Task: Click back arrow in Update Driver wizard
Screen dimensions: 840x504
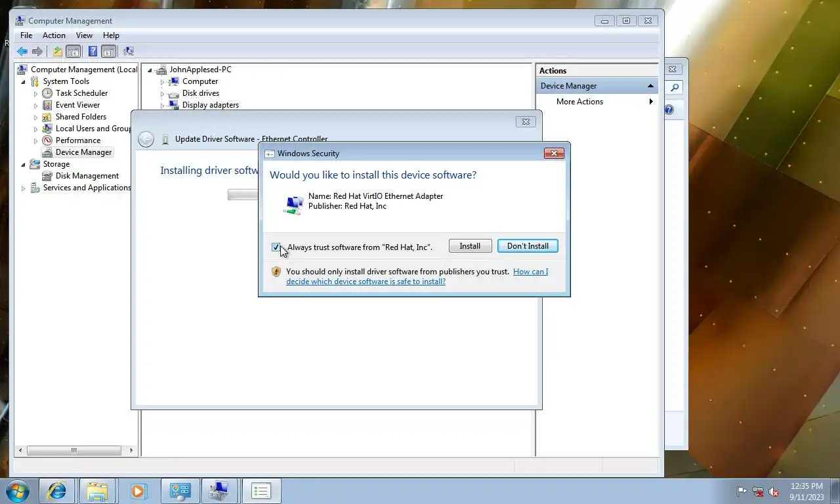Action: (x=146, y=139)
